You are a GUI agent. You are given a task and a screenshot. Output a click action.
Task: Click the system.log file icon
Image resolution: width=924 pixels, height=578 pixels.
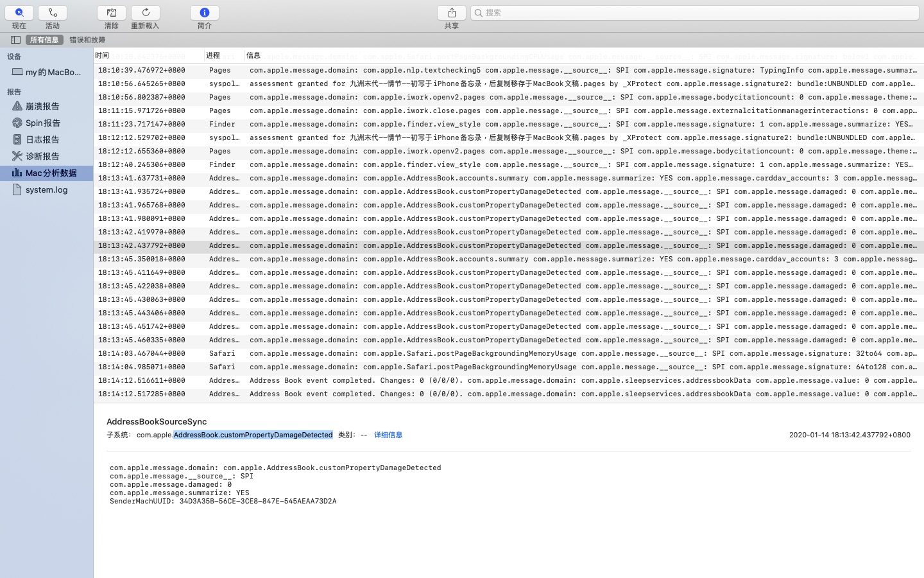click(x=17, y=189)
